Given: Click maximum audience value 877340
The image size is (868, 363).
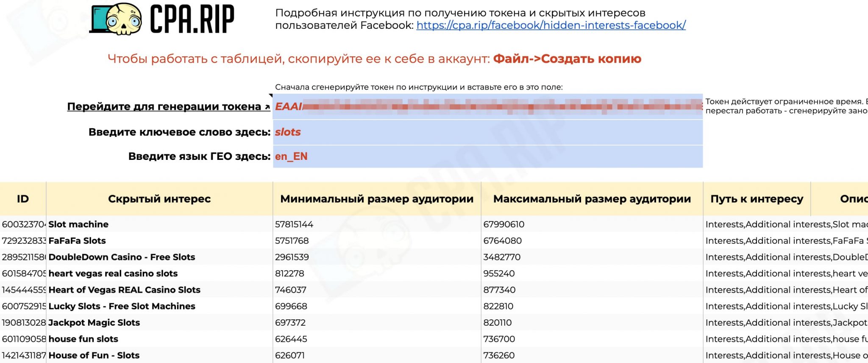Looking at the screenshot, I should pos(499,290).
